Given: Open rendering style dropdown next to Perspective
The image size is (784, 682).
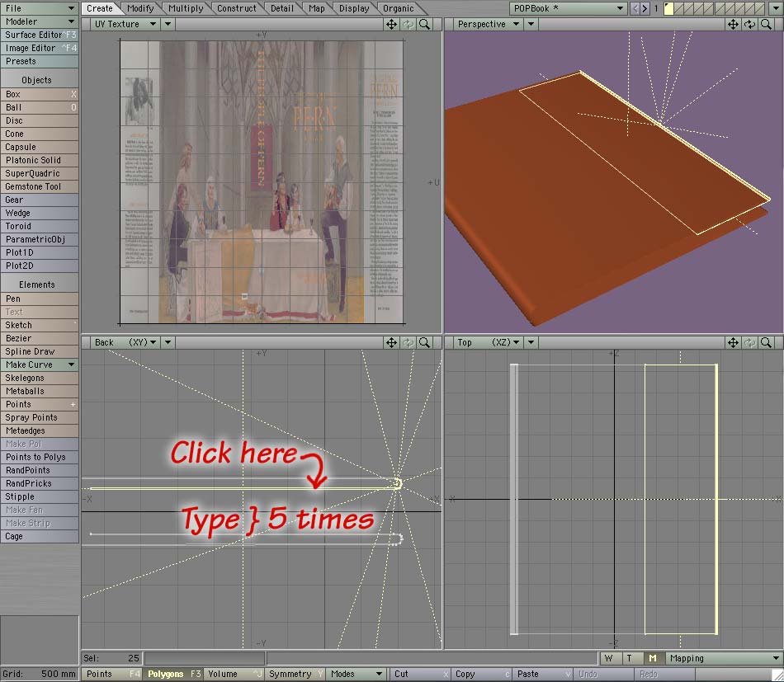Looking at the screenshot, I should [531, 24].
